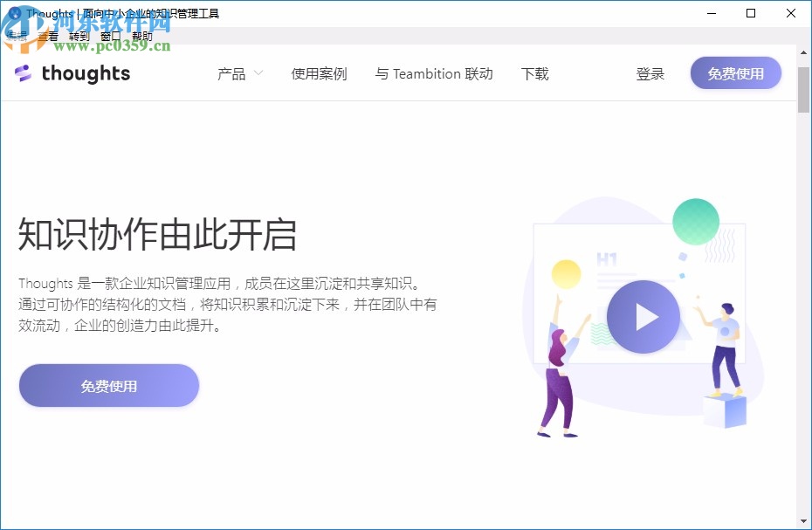
Task: Click the thoughts logo icon
Action: (22, 73)
